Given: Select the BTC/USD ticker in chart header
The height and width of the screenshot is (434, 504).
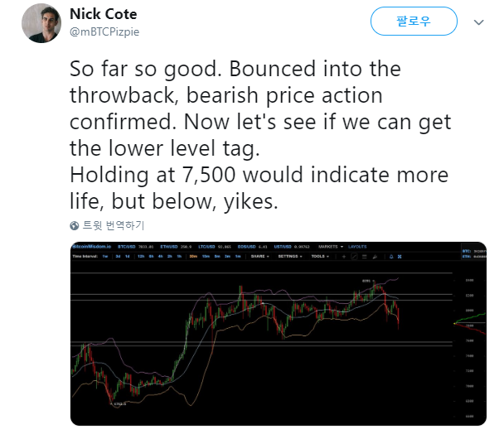Looking at the screenshot, I should [127, 247].
